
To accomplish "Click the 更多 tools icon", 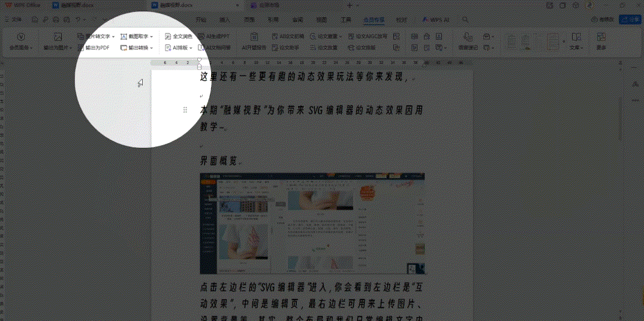I will (x=601, y=41).
